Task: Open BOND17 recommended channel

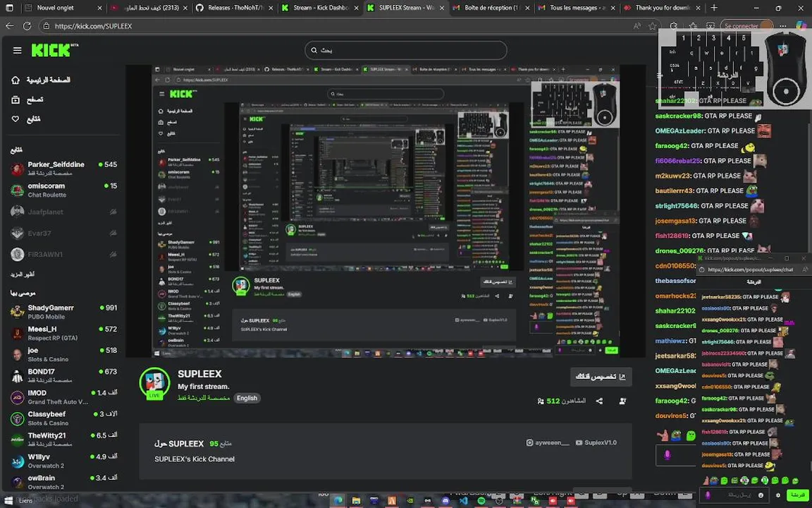Action: coord(63,376)
